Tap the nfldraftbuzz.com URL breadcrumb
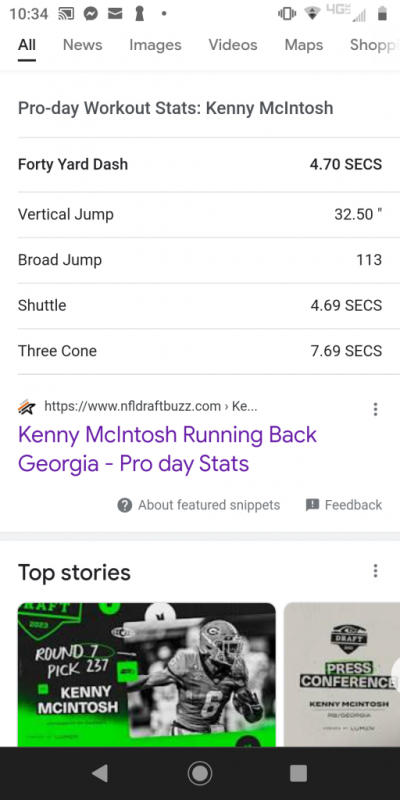400x800 pixels. point(151,407)
